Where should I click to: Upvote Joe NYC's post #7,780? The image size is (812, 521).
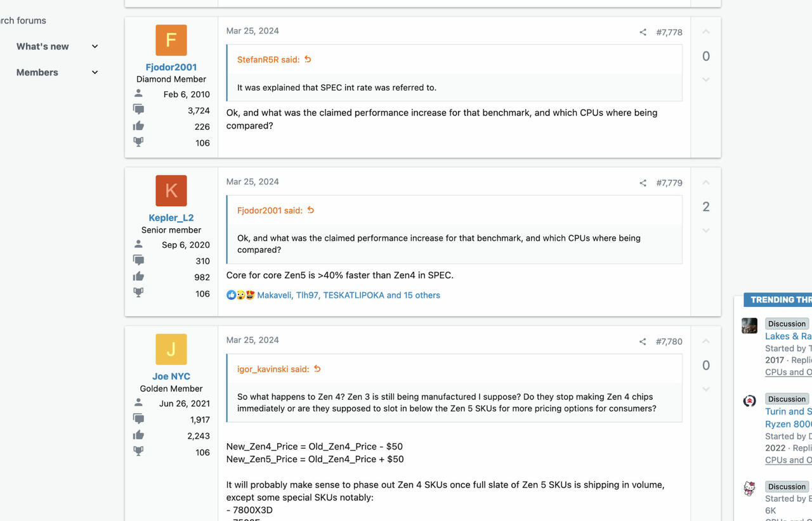(x=706, y=341)
